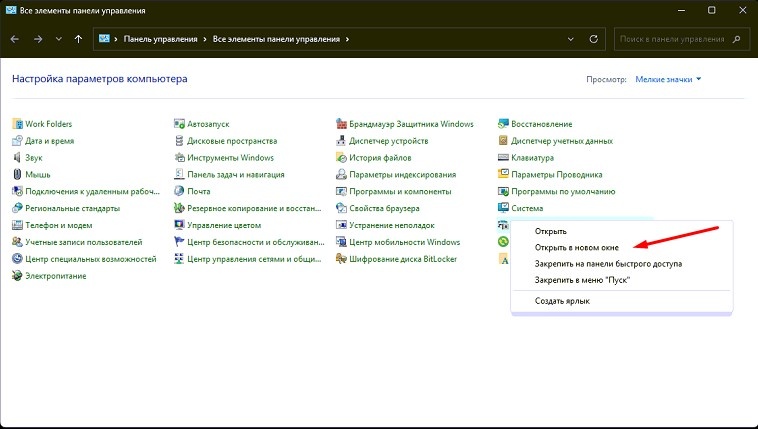Go up one level arrow
The image size is (758, 429).
pyautogui.click(x=78, y=39)
